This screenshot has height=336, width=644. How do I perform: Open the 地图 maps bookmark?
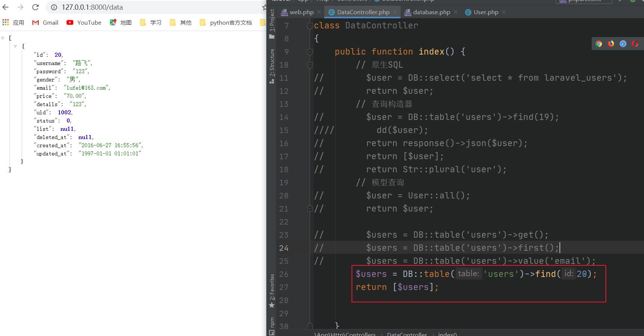(x=120, y=22)
